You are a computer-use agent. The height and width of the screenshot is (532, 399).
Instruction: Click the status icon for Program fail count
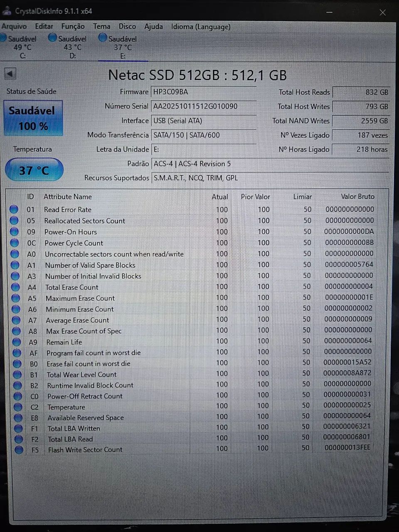[17, 352]
